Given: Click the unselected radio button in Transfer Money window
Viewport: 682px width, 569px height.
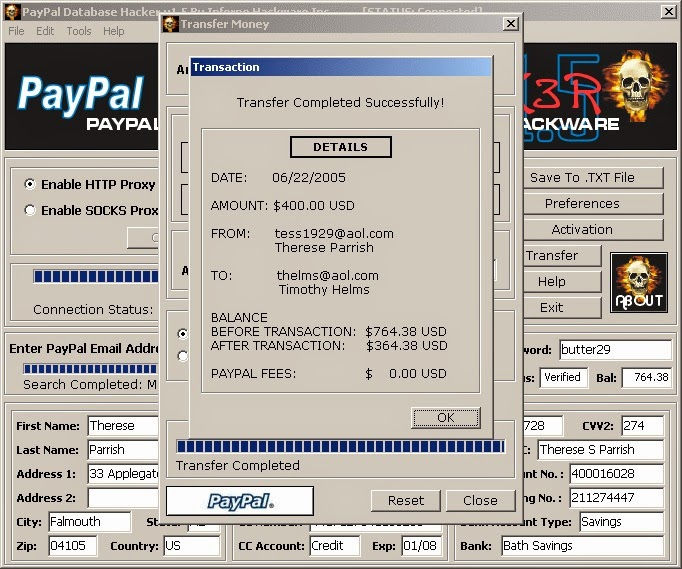Looking at the screenshot, I should coord(183,356).
